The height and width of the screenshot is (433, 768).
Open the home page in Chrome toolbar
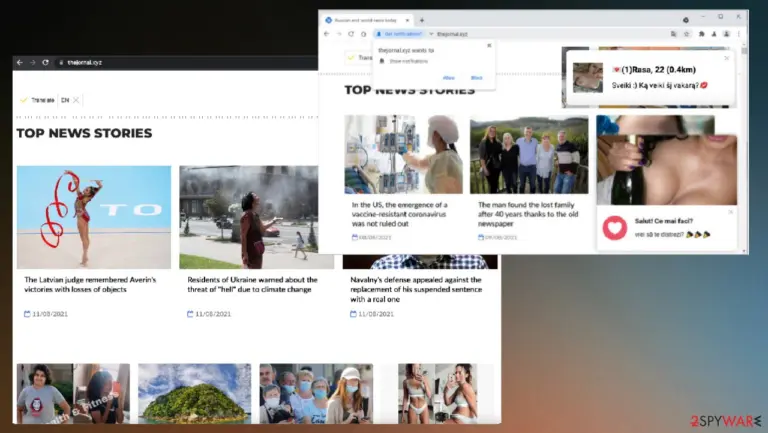pyautogui.click(x=363, y=34)
